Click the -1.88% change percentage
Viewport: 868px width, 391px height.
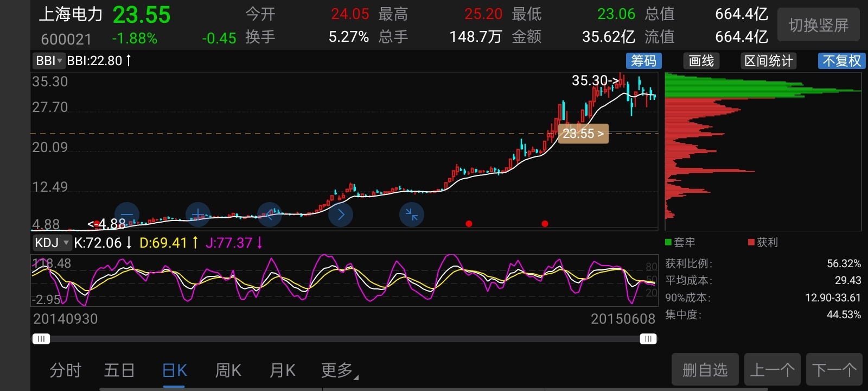(135, 39)
